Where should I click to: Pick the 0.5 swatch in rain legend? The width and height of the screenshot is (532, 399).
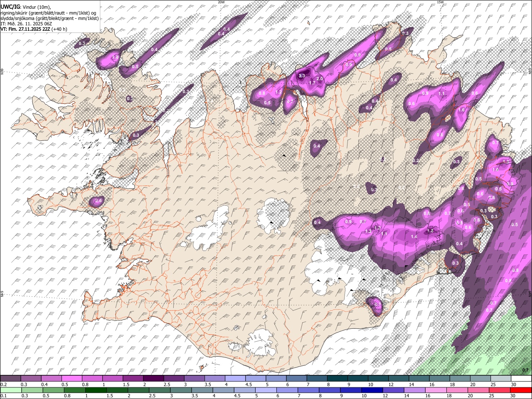[53, 390]
